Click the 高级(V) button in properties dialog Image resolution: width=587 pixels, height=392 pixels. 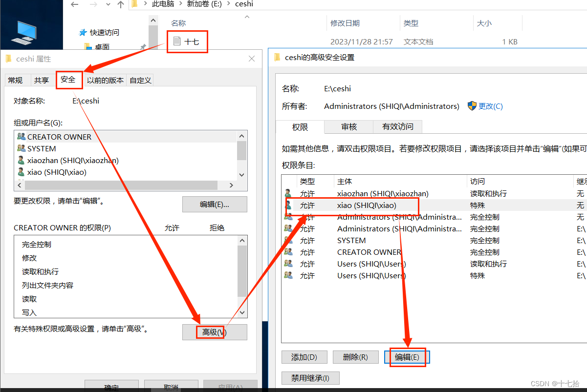(x=214, y=332)
